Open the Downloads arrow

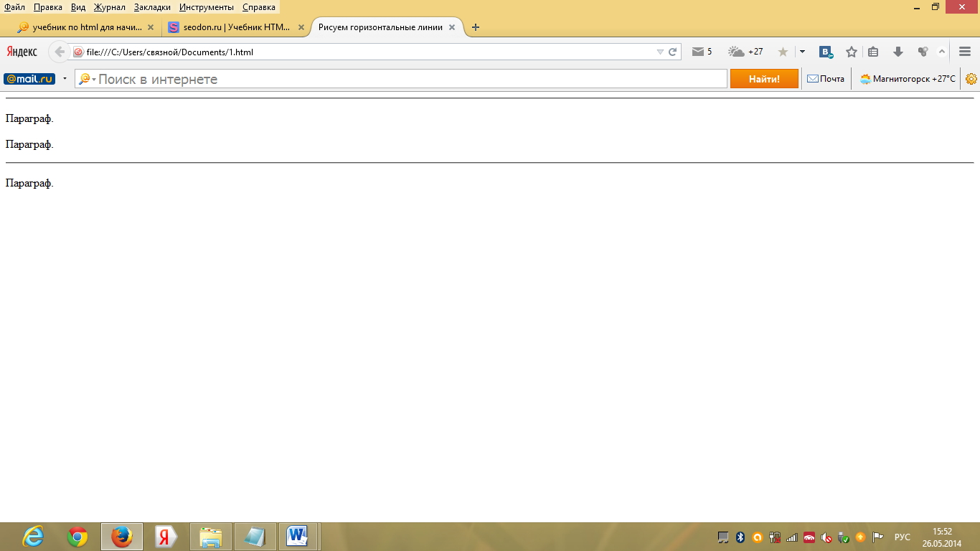[x=897, y=52]
